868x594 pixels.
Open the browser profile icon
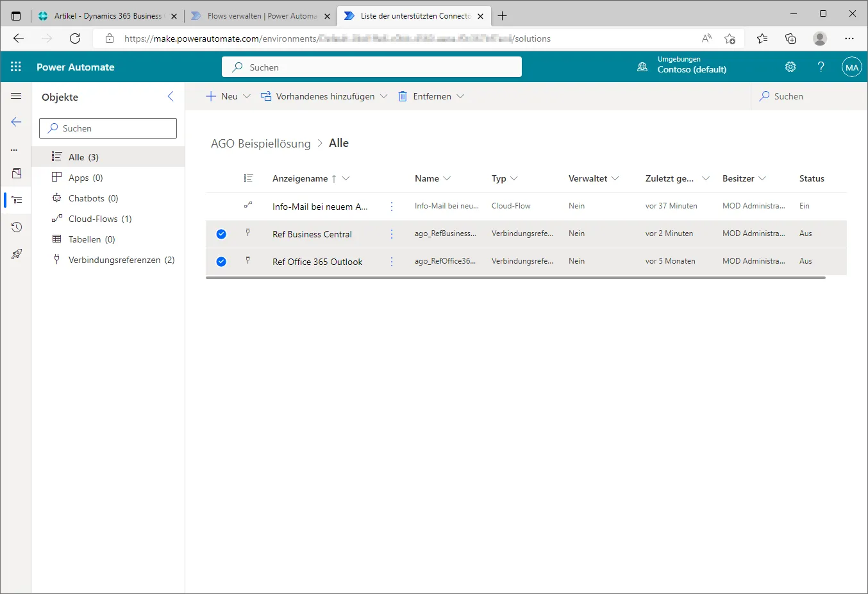(x=820, y=38)
